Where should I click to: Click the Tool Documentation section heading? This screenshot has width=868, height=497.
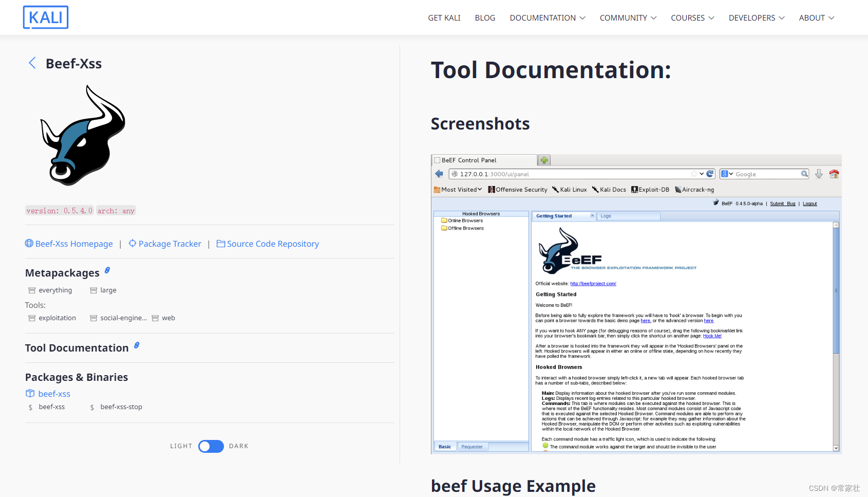(77, 348)
